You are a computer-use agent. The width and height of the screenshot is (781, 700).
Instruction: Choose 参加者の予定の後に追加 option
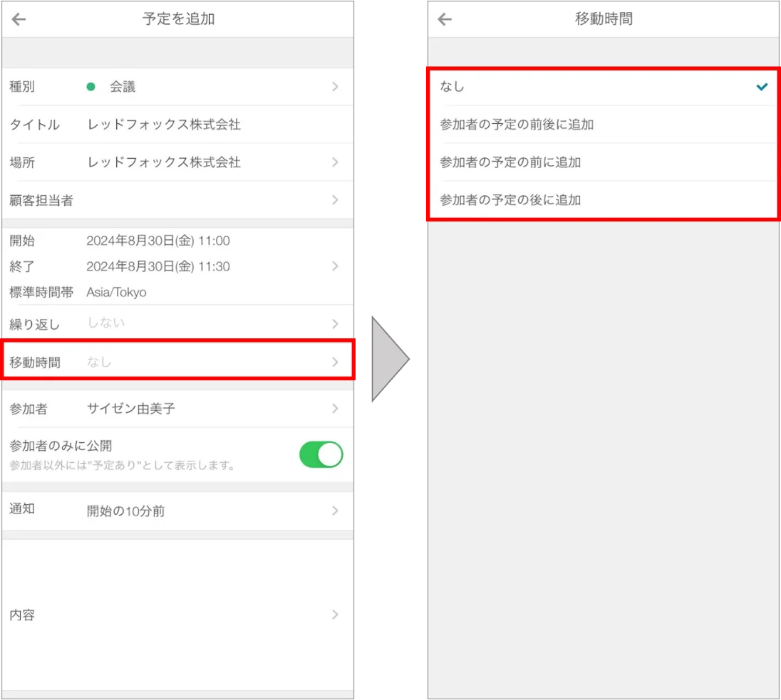(x=603, y=199)
